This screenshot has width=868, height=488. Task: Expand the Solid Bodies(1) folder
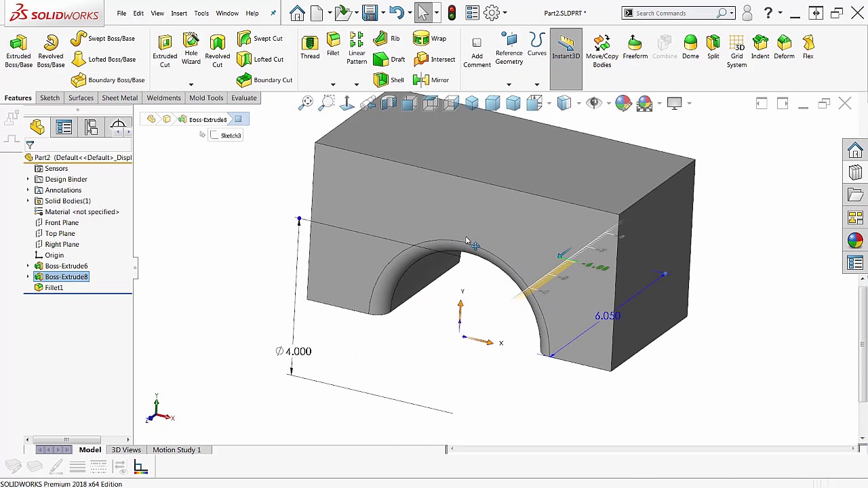[27, 201]
